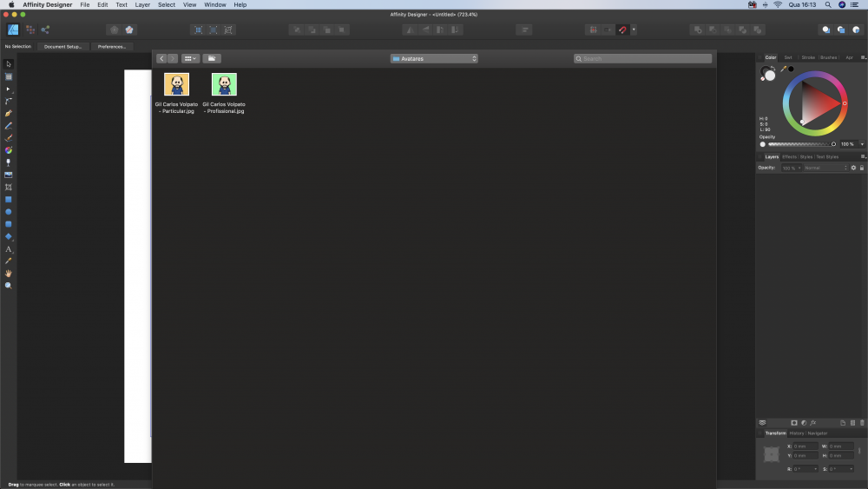
Task: Click the color opacity slider
Action: (801, 144)
